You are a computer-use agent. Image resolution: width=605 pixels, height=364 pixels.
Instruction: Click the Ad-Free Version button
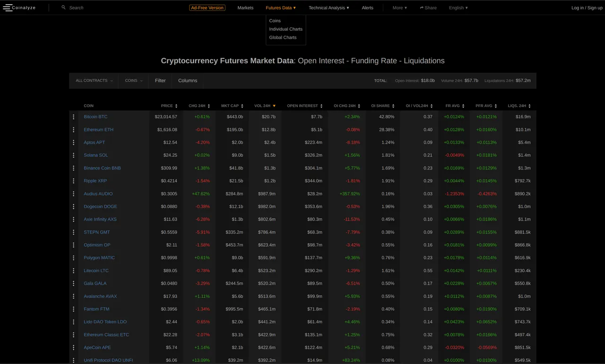pyautogui.click(x=207, y=8)
